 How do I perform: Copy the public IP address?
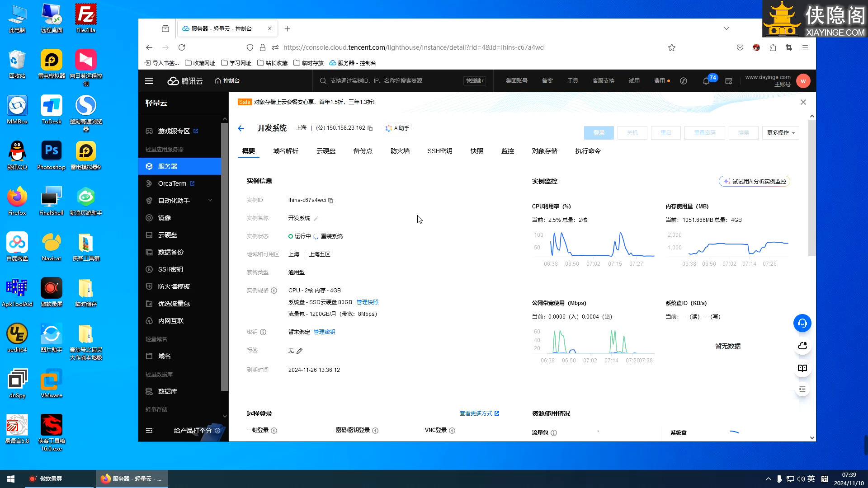tap(370, 128)
